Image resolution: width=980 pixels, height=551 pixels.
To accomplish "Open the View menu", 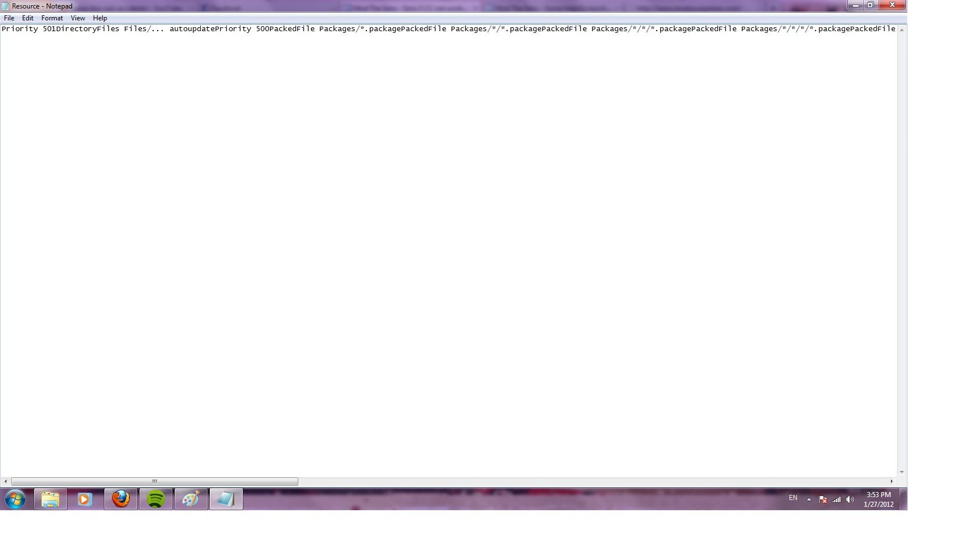I will pyautogui.click(x=78, y=18).
